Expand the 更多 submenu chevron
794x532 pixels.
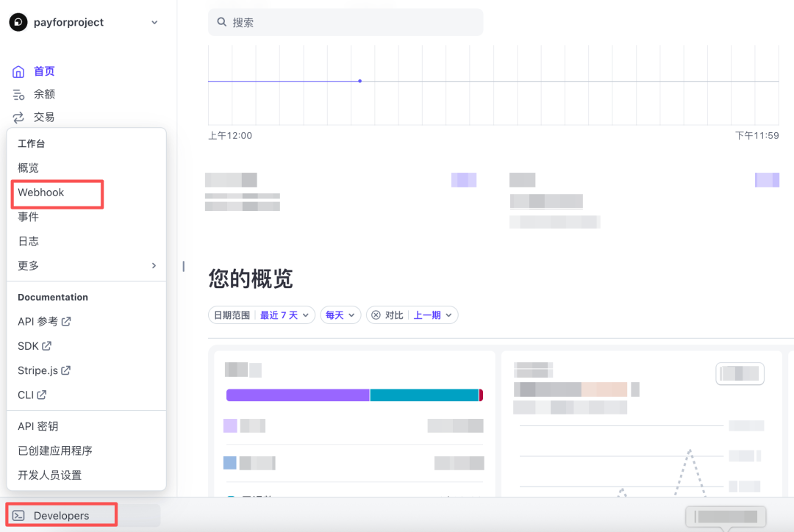click(x=154, y=265)
